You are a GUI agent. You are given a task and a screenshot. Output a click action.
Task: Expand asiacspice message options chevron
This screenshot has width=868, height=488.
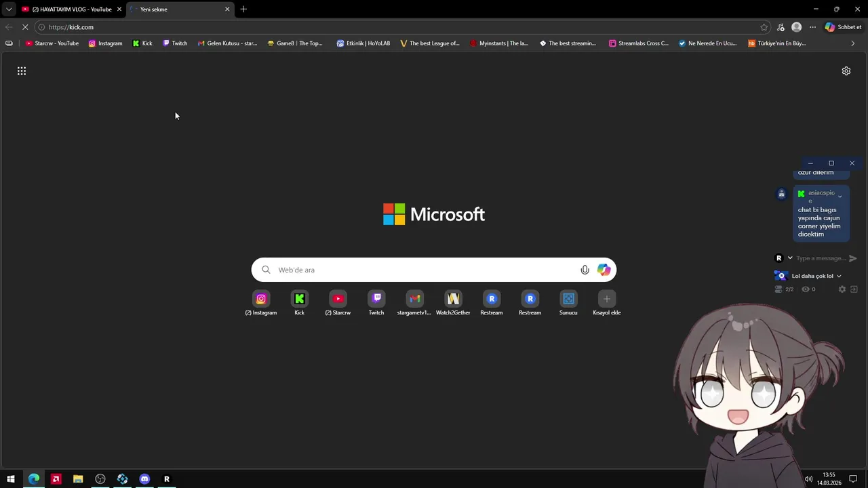tap(840, 197)
